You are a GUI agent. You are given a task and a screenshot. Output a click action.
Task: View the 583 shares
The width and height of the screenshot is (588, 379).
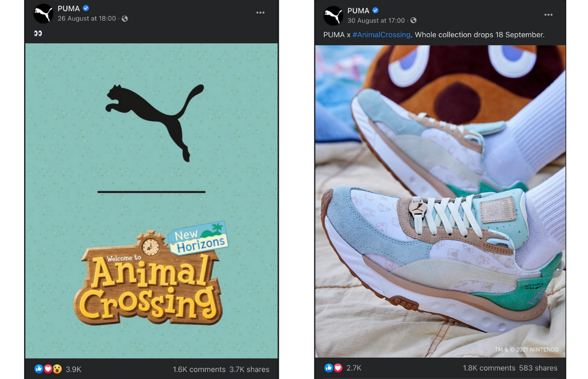click(x=539, y=368)
